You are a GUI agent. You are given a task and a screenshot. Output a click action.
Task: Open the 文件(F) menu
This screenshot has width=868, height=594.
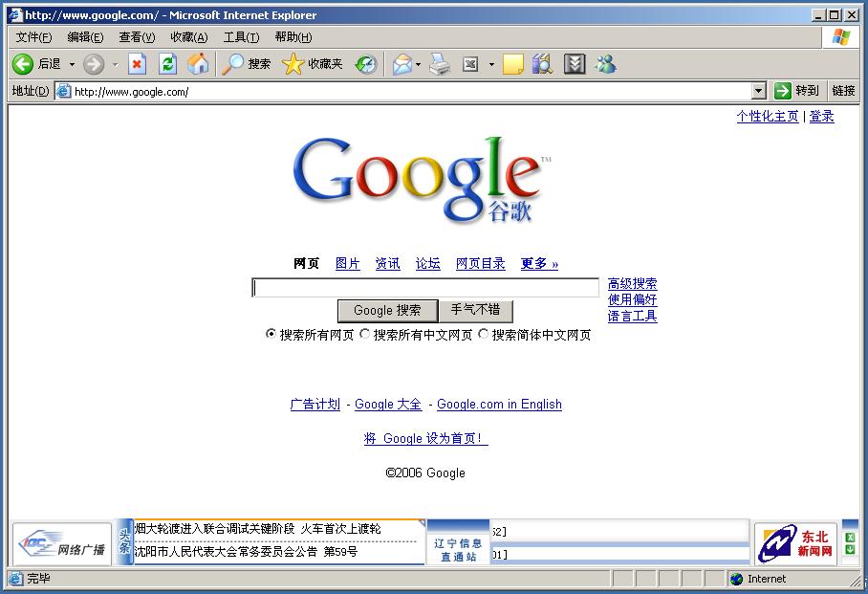pos(33,37)
